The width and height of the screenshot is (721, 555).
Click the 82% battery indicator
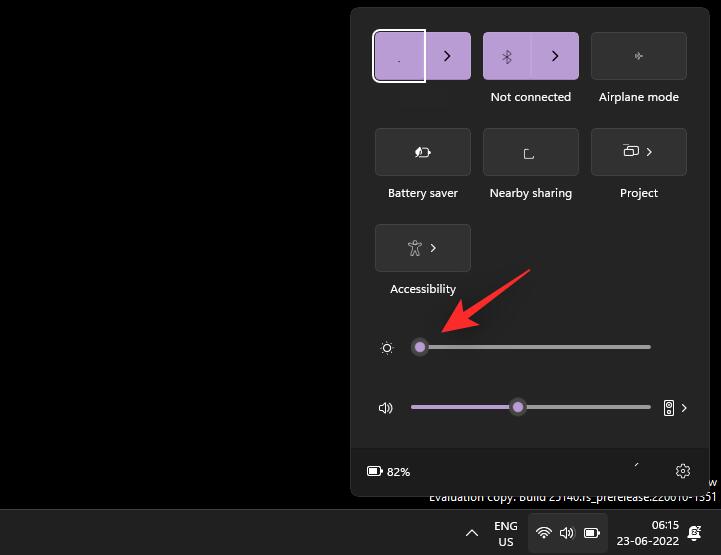pyautogui.click(x=389, y=471)
